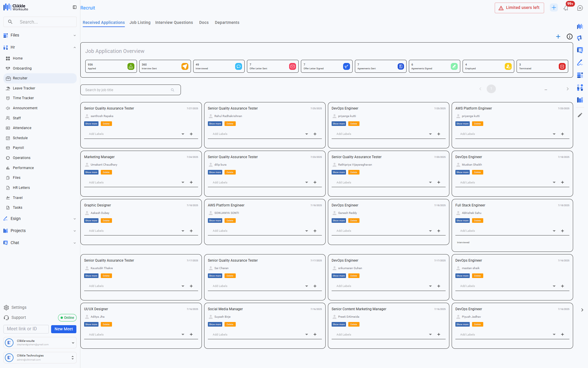Go to the next page arrow
Viewport: 588px width, 368px height.
point(567,89)
